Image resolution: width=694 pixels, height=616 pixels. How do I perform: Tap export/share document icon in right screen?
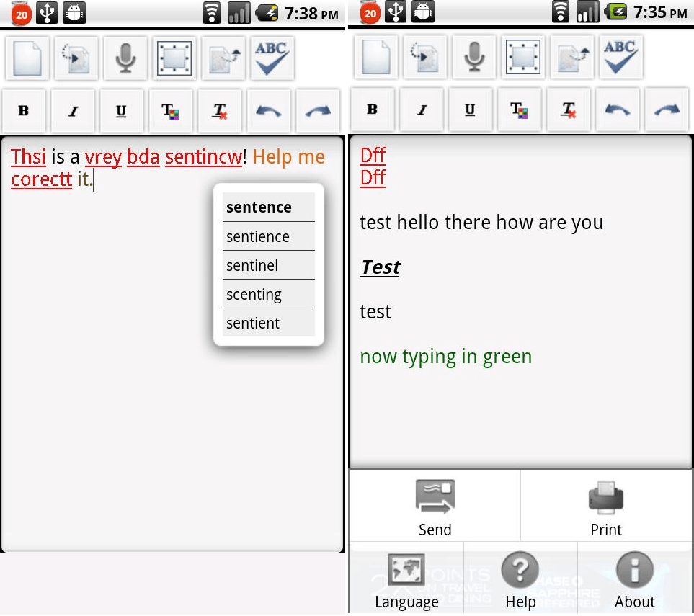(x=572, y=57)
